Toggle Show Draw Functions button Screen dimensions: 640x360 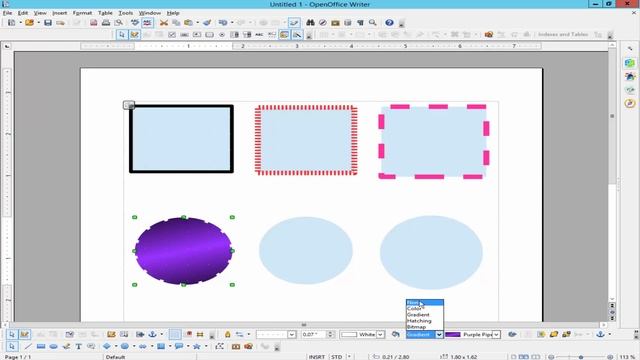tap(294, 23)
